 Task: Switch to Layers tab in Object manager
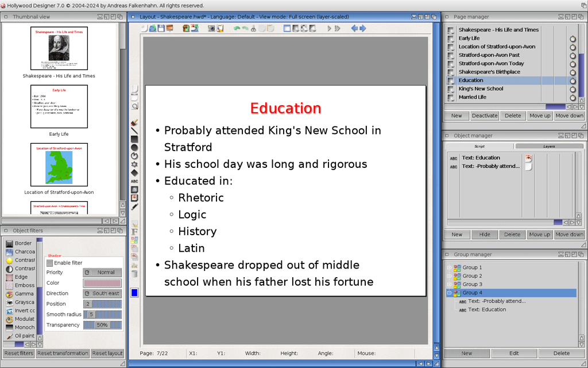point(548,147)
